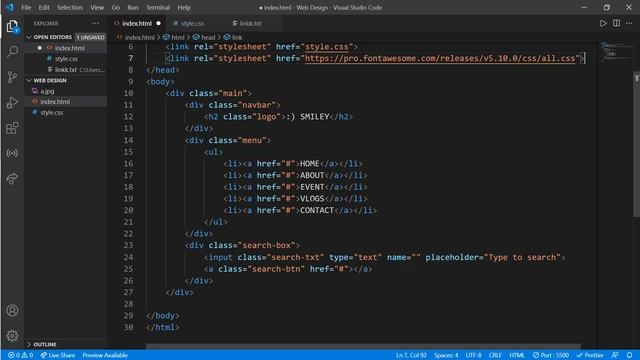The height and width of the screenshot is (360, 640).
Task: Switch to the index.html editor tab
Action: pyautogui.click(x=137, y=23)
